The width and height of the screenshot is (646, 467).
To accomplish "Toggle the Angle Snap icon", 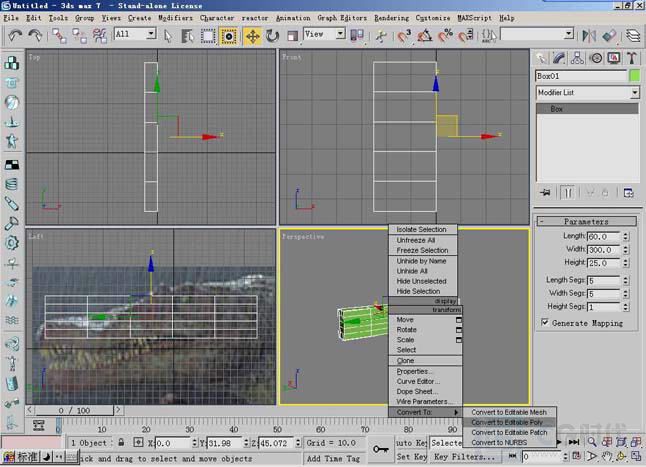I will coord(425,36).
